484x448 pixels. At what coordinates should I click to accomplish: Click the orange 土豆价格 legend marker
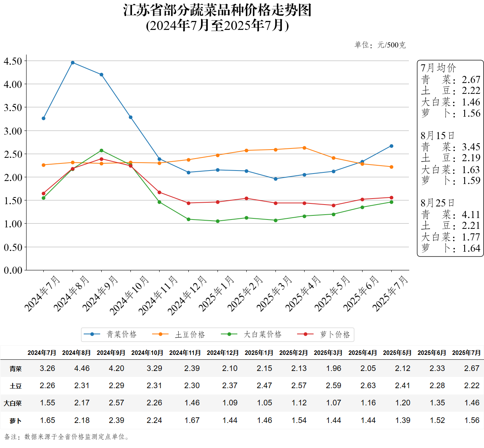pyautogui.click(x=160, y=334)
